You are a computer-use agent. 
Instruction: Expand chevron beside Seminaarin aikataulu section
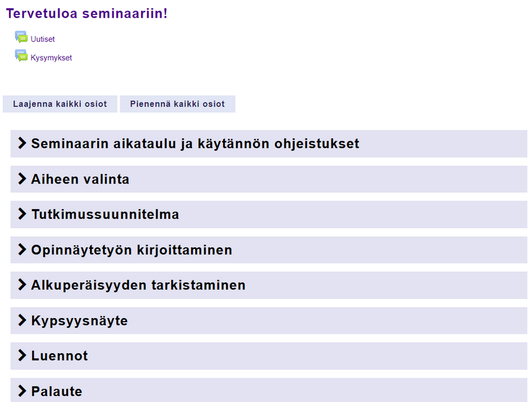tap(23, 144)
